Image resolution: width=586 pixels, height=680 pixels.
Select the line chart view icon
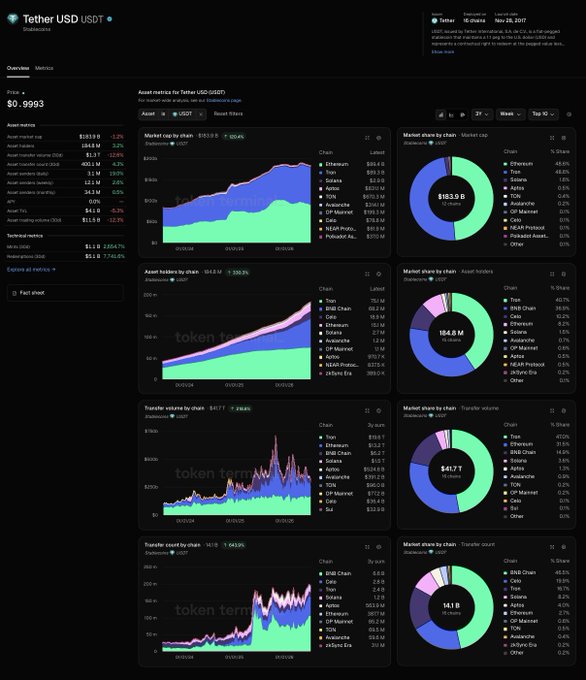(x=452, y=114)
